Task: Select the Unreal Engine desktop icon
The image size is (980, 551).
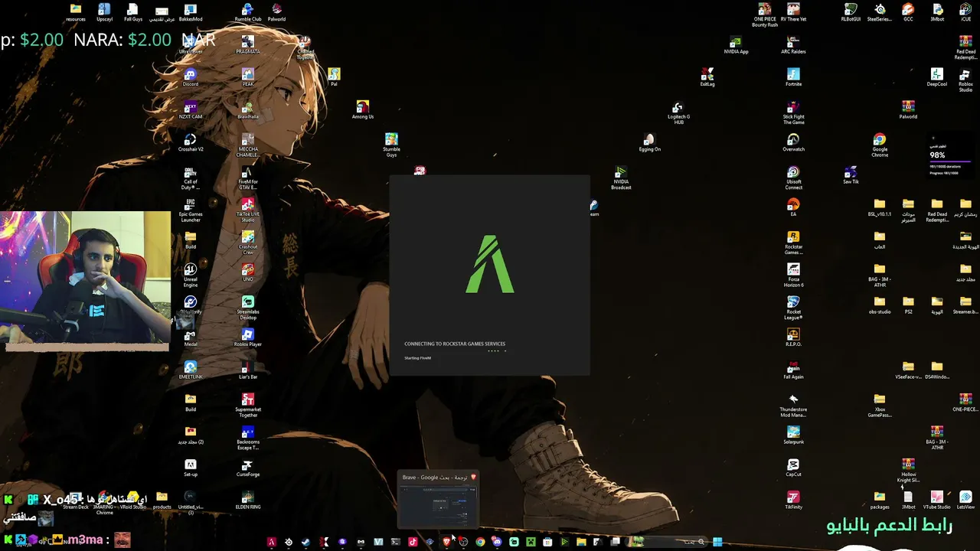Action: click(191, 275)
